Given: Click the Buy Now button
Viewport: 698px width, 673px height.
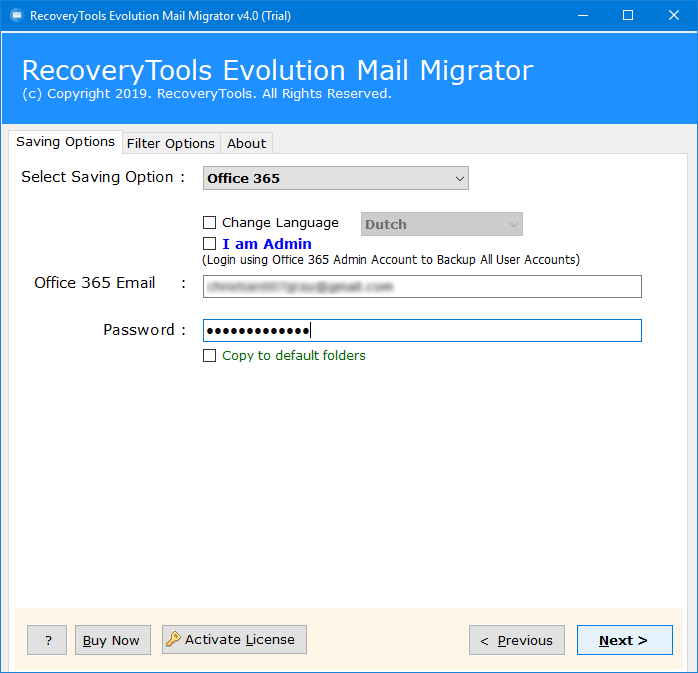Looking at the screenshot, I should point(113,640).
